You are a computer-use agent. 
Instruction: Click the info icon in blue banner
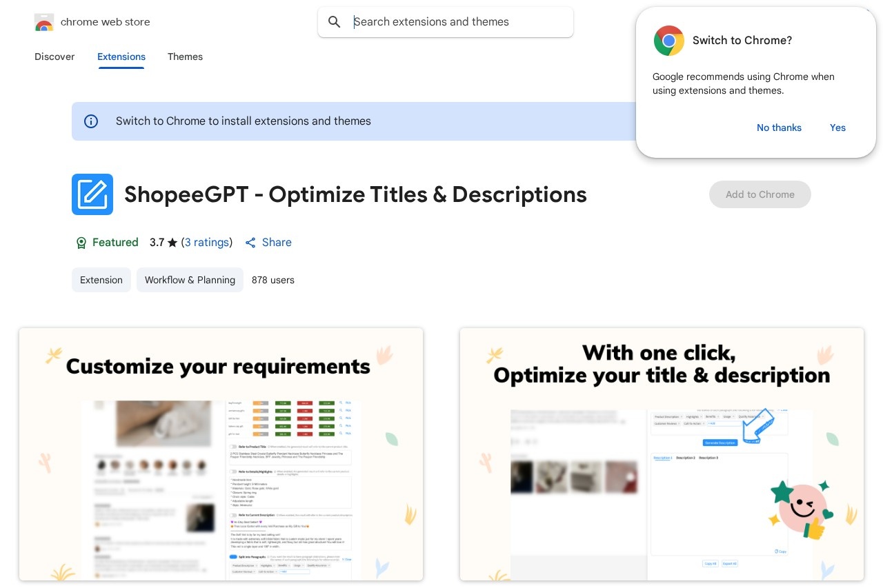tap(91, 121)
